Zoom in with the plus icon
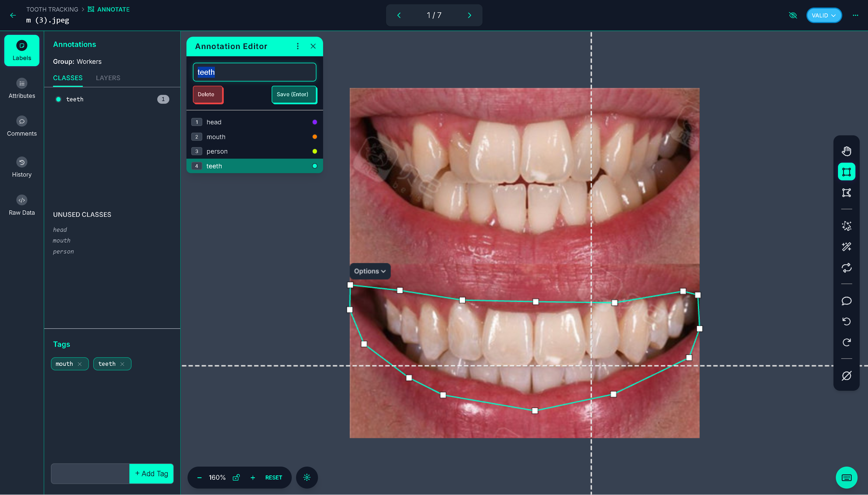Image resolution: width=868 pixels, height=495 pixels. click(x=253, y=478)
